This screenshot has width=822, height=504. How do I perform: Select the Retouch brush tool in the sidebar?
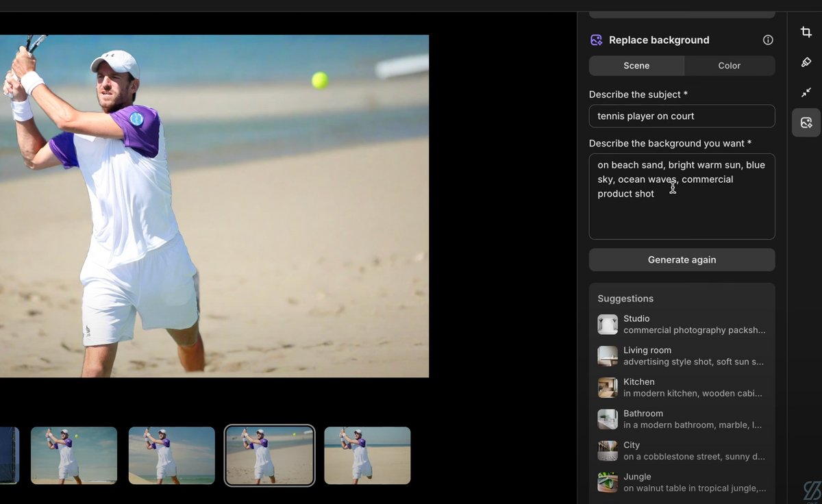[806, 62]
